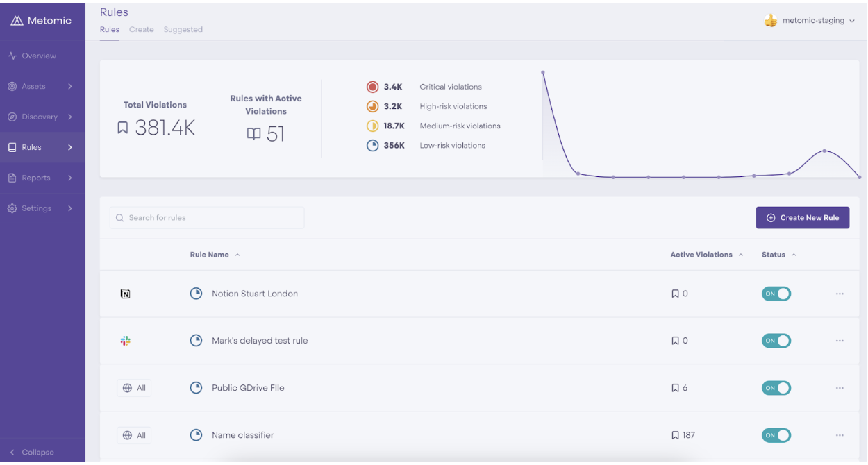Sort the table by Active Violations
This screenshot has height=465, width=868.
[x=707, y=255]
